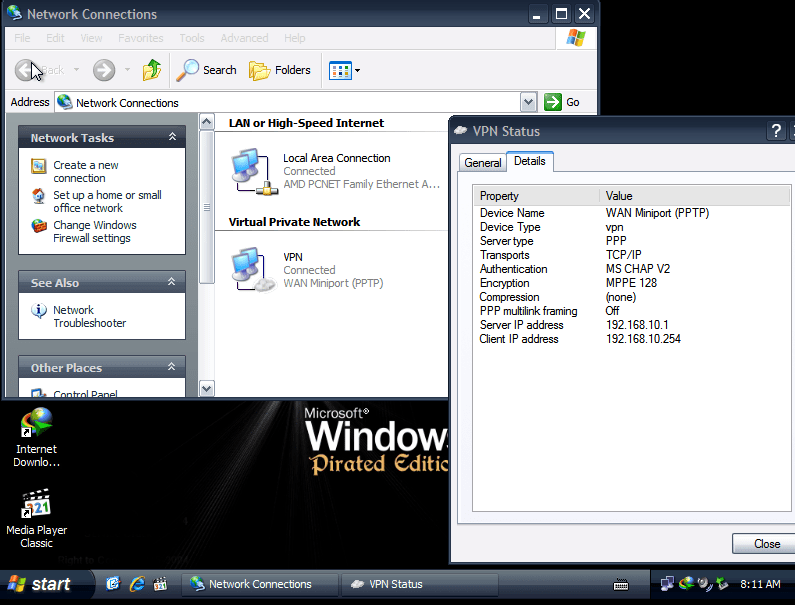Click the Local Area Connection name label
The height and width of the screenshot is (605, 795).
pos(337,158)
